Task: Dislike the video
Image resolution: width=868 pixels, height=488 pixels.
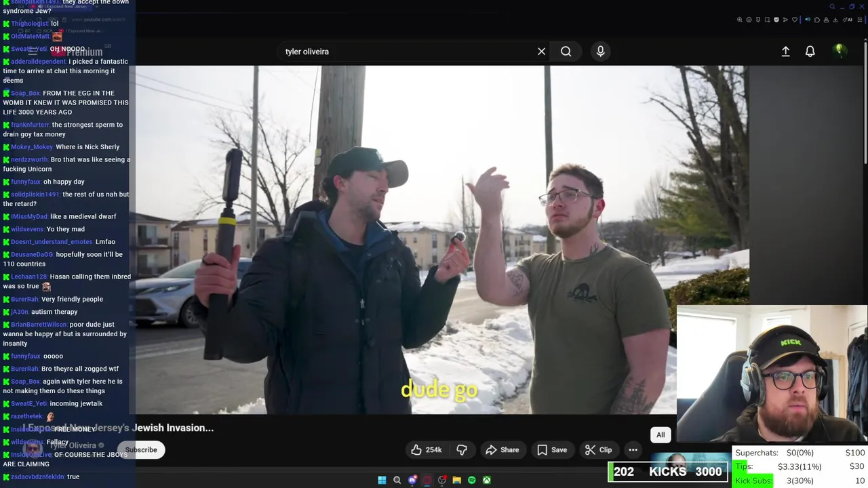Action: click(462, 450)
